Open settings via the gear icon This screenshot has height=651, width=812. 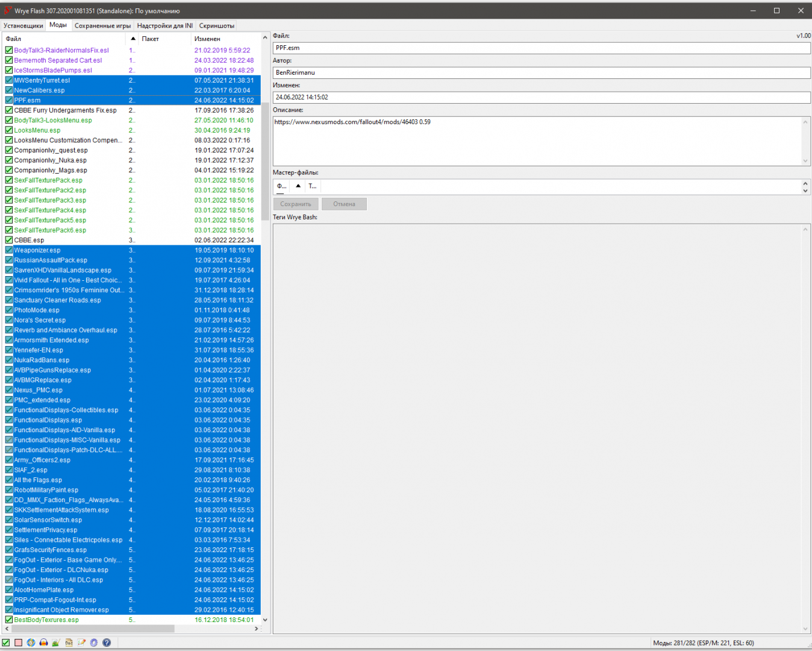tap(94, 643)
